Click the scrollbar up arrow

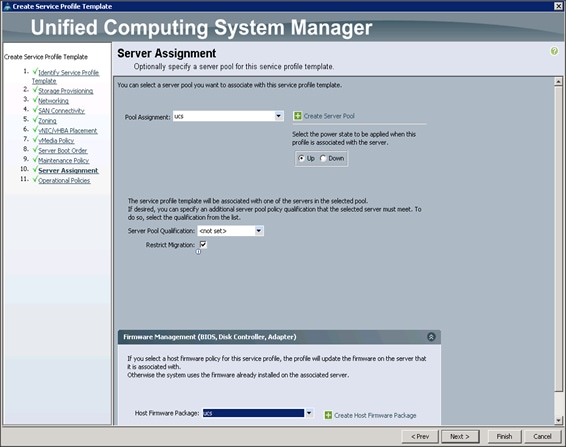558,82
